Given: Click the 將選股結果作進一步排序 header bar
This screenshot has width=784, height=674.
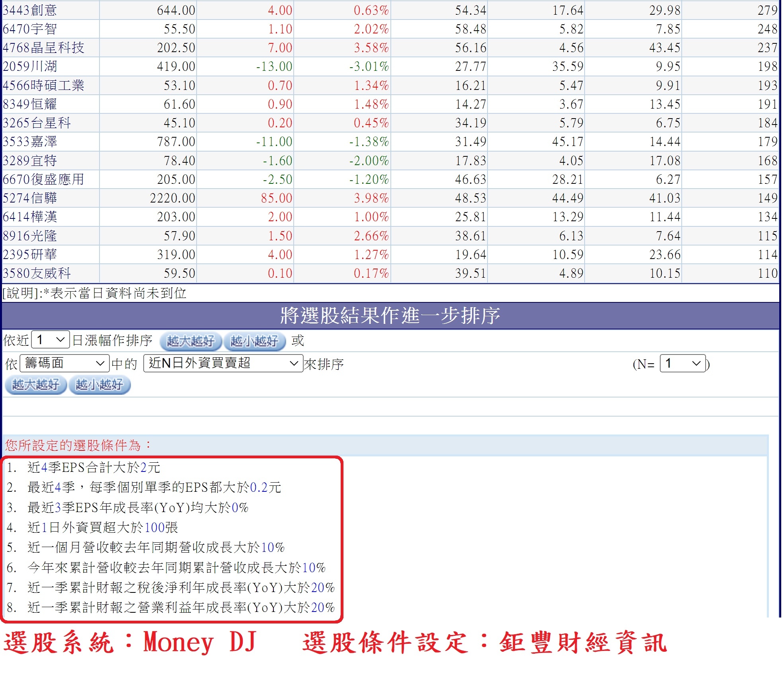Looking at the screenshot, I should [x=390, y=316].
